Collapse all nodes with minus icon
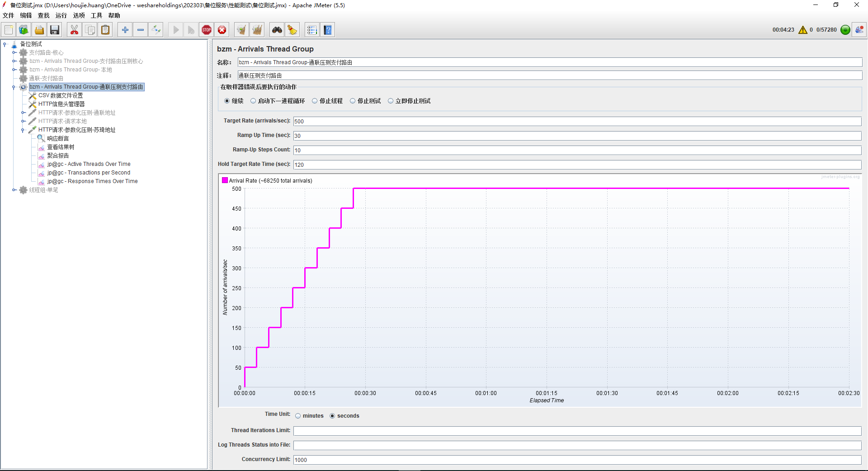 (141, 30)
